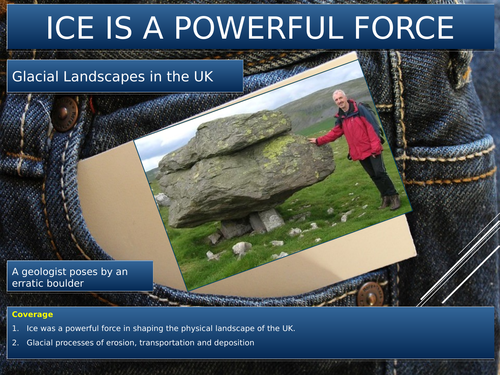Screen dimensions: 500x375
Task: Click the 'ICE IS A POWERFUL FORCE' title
Action: click(250, 27)
